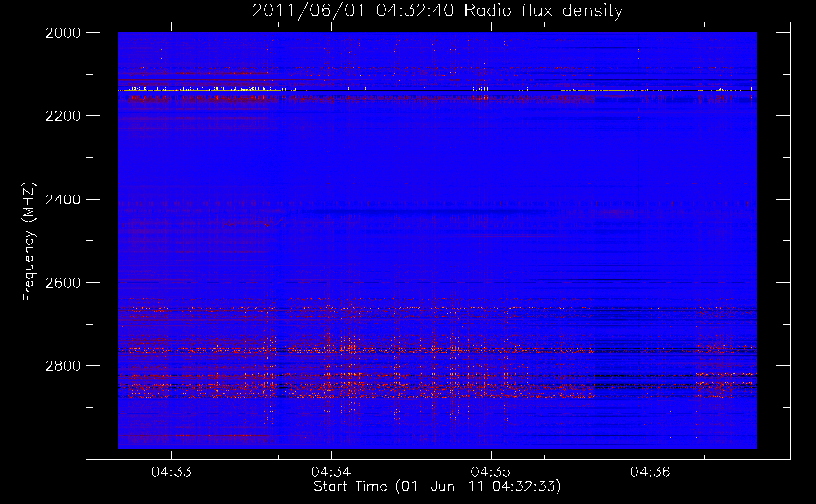Screen dimensions: 816x504
Task: Click the '04:36' time axis label
Action: (x=651, y=472)
